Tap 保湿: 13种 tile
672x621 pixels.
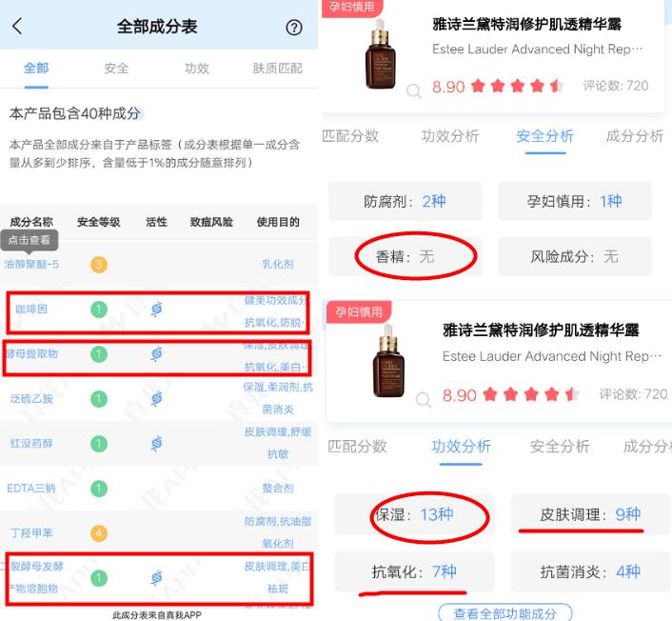click(x=414, y=514)
